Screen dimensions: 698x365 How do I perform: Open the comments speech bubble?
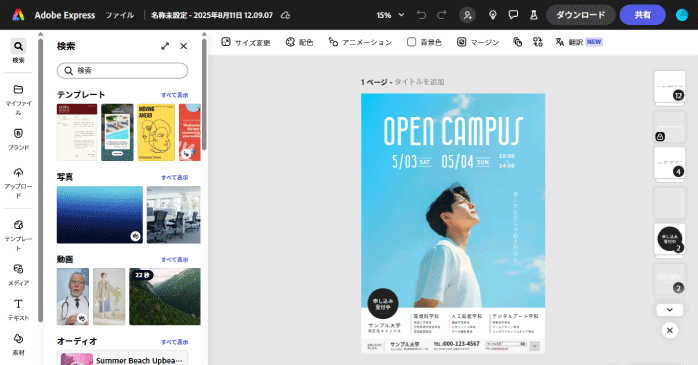pyautogui.click(x=513, y=15)
